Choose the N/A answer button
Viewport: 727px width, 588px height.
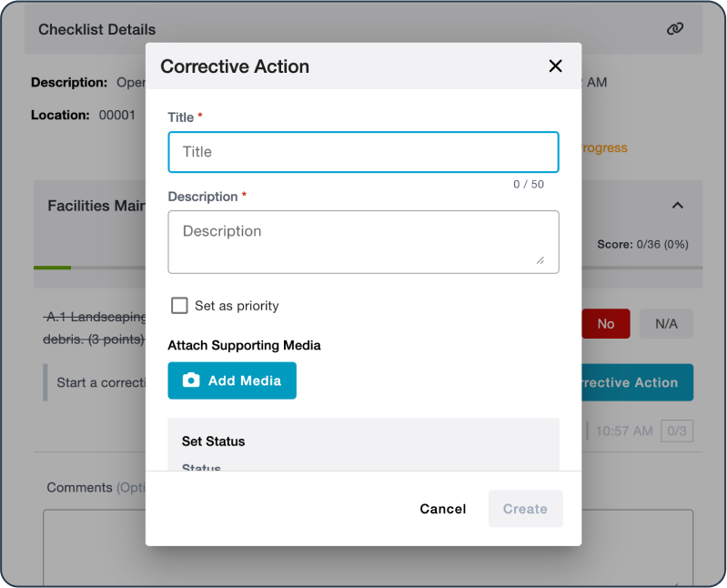[666, 324]
